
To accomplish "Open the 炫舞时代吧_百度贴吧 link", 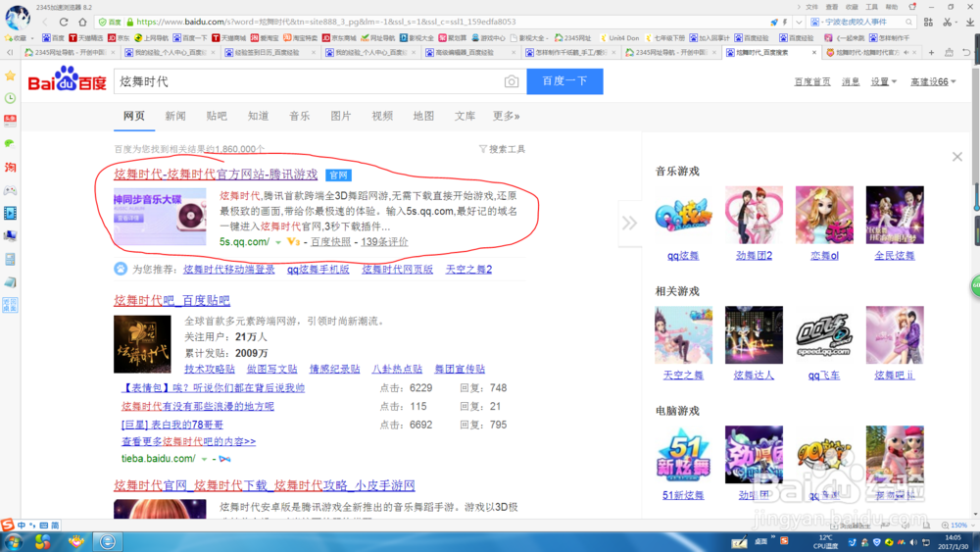I will [x=171, y=301].
